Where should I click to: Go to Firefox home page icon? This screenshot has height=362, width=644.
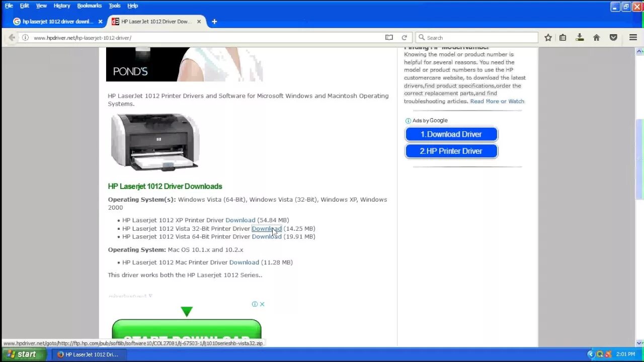(x=596, y=38)
